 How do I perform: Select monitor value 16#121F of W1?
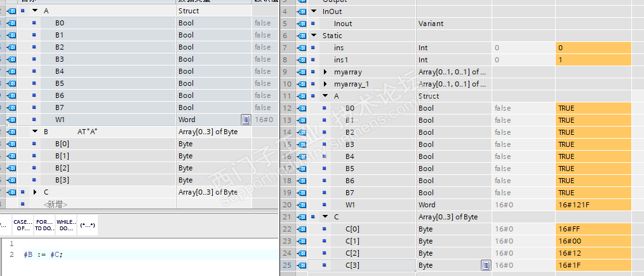point(593,205)
